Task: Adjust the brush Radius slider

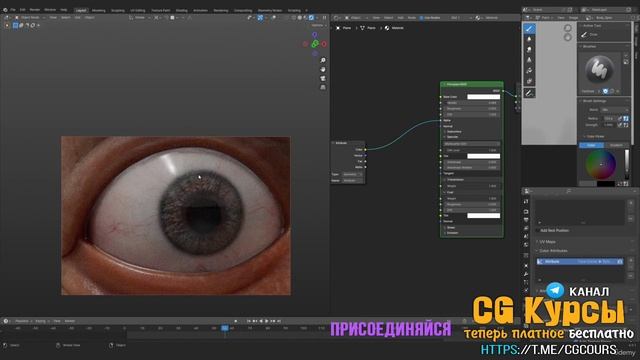Action: [609, 118]
